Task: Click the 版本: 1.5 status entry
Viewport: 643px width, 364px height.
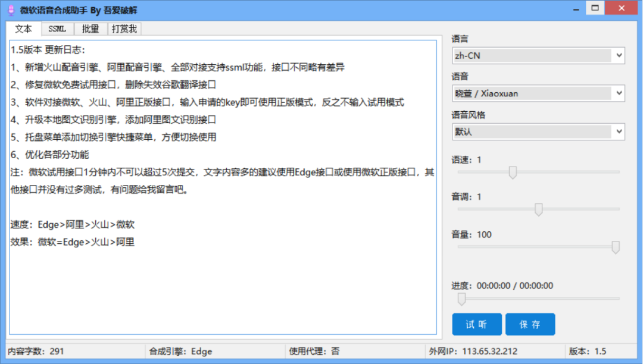Action: pyautogui.click(x=588, y=352)
